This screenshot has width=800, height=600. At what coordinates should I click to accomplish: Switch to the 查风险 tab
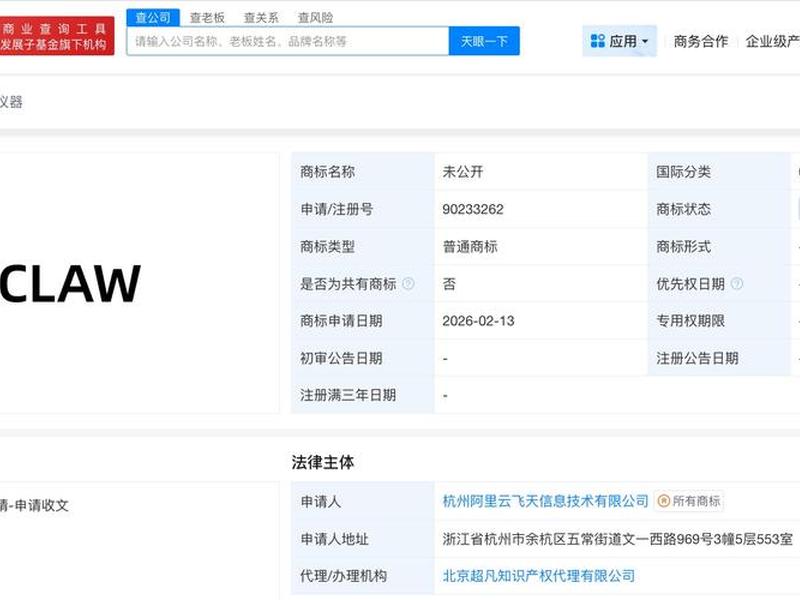pos(315,18)
